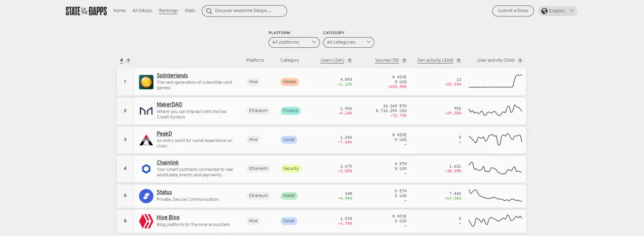
Task: Click the CATEGORY filter label
Action: (x=334, y=33)
